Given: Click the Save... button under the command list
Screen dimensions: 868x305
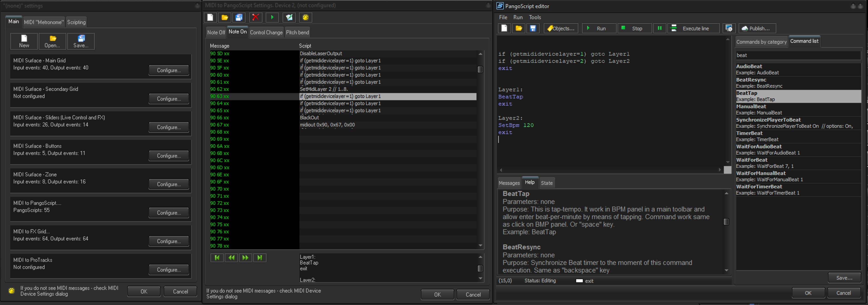Looking at the screenshot, I should [844, 278].
